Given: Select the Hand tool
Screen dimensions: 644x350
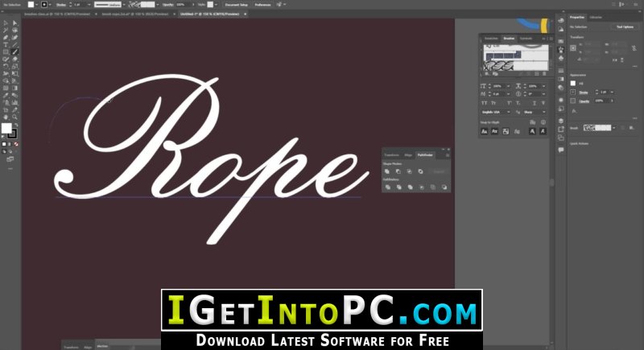Looking at the screenshot, I should tap(6, 117).
